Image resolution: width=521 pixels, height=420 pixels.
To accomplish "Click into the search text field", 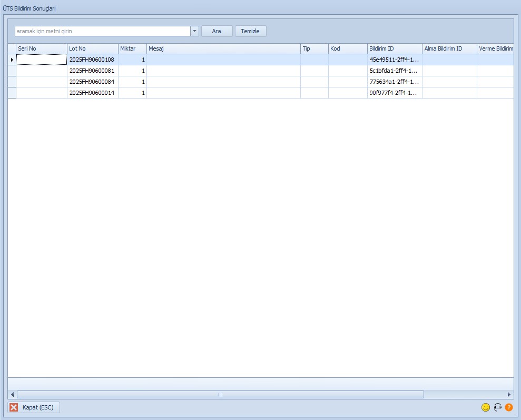I will (103, 31).
